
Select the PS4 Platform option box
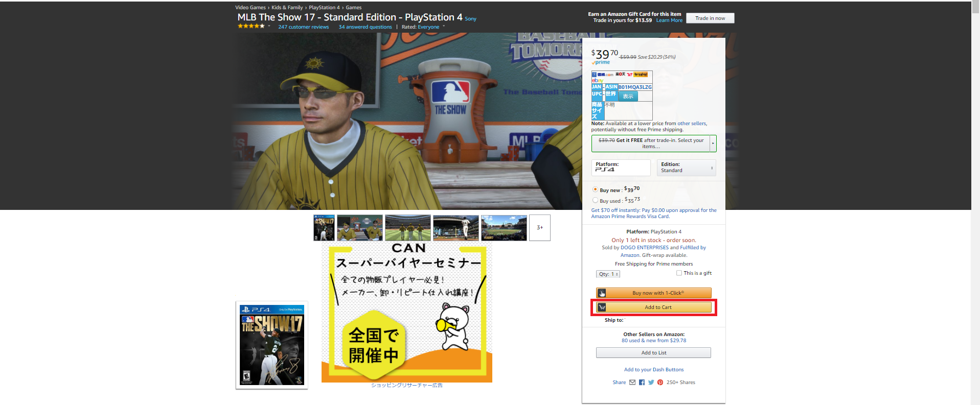[621, 168]
